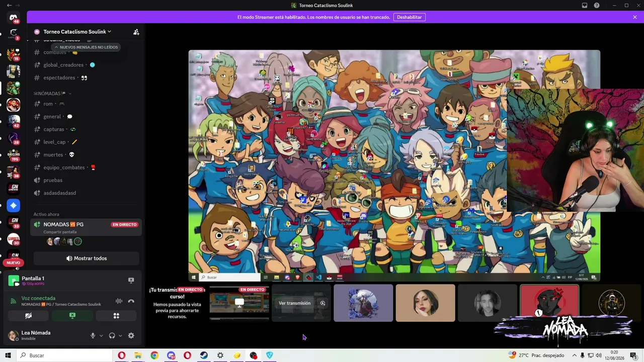Open Chrome from the taskbar
This screenshot has height=362, width=644.
tap(154, 355)
